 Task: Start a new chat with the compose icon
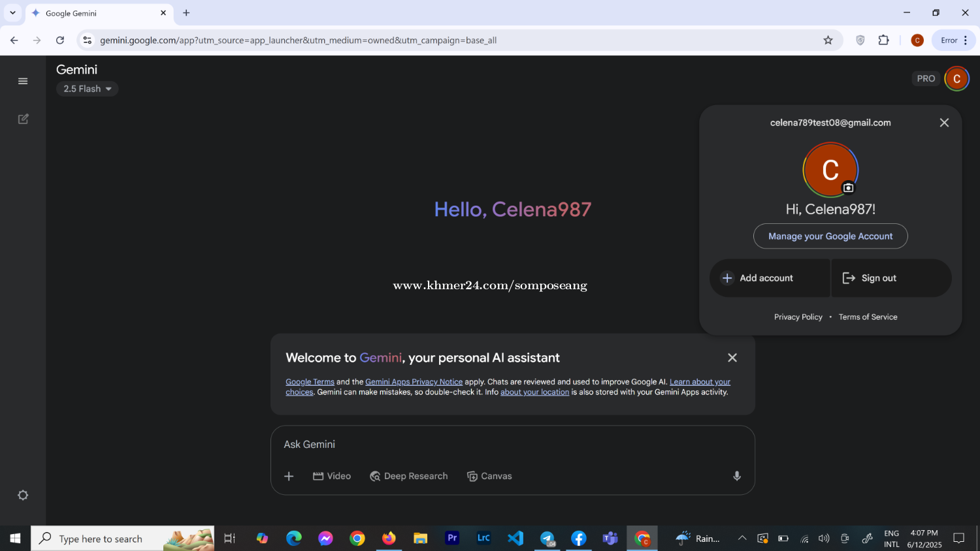pyautogui.click(x=23, y=119)
